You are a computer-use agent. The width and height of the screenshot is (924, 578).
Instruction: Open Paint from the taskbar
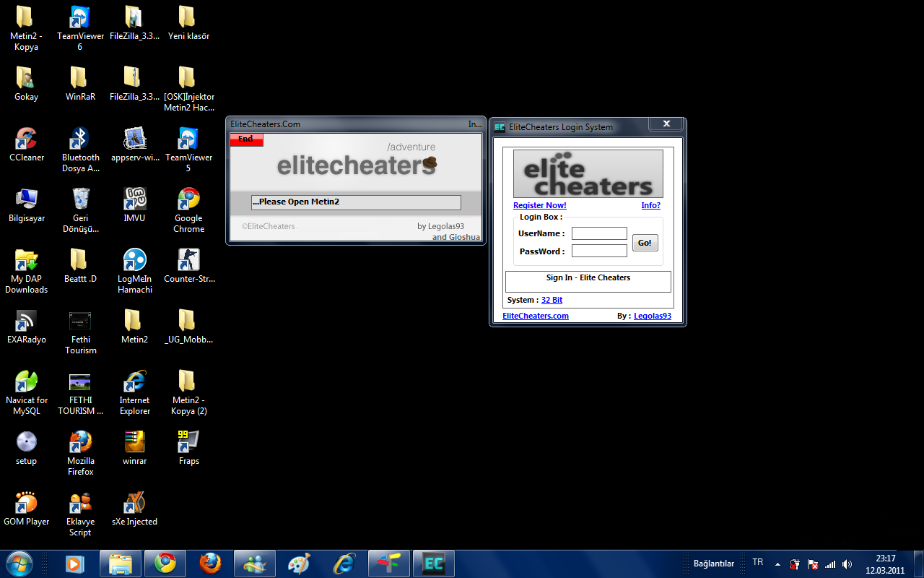(299, 564)
